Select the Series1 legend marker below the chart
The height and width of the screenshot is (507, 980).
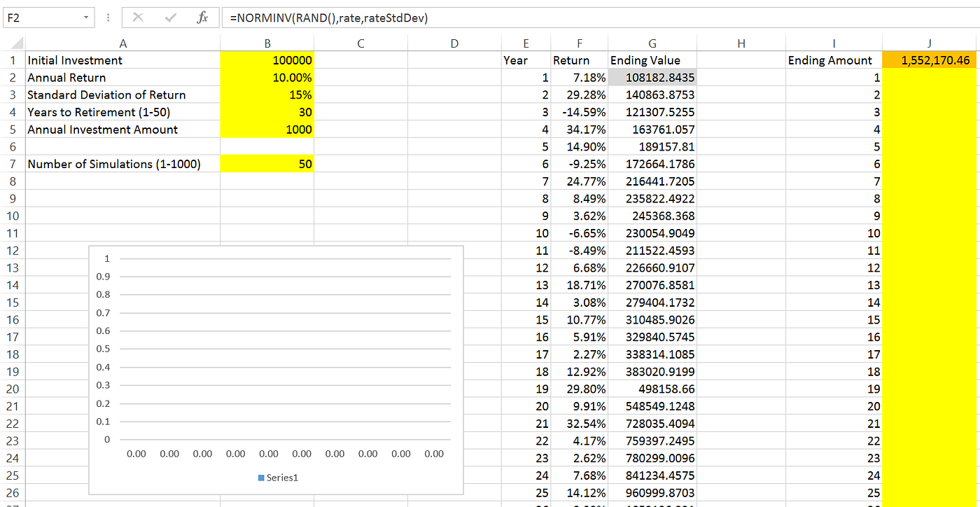pyautogui.click(x=261, y=477)
